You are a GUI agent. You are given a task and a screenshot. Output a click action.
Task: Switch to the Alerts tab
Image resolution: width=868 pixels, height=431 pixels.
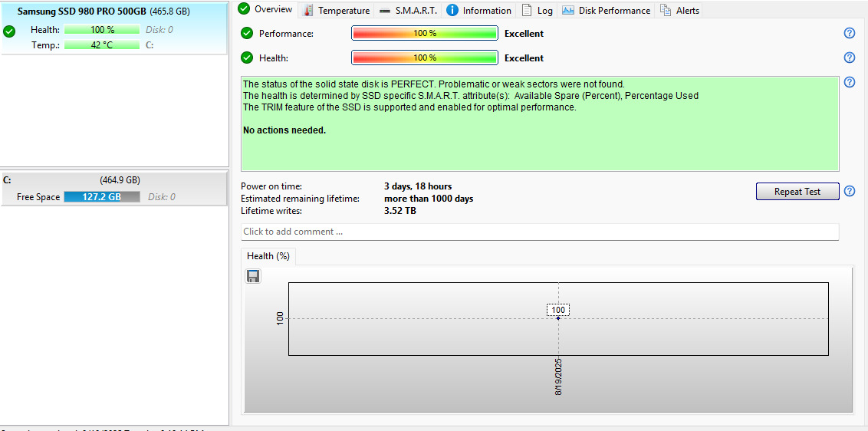[x=679, y=11]
